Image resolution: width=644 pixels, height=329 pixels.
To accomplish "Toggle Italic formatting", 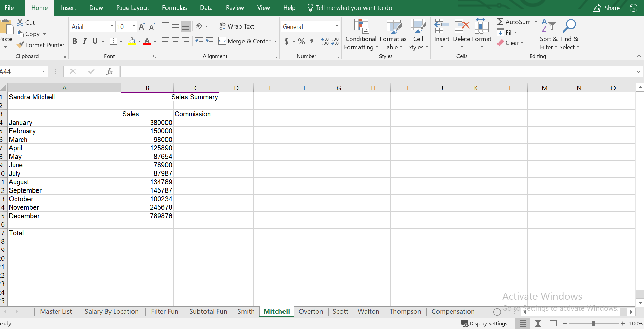I will [85, 41].
